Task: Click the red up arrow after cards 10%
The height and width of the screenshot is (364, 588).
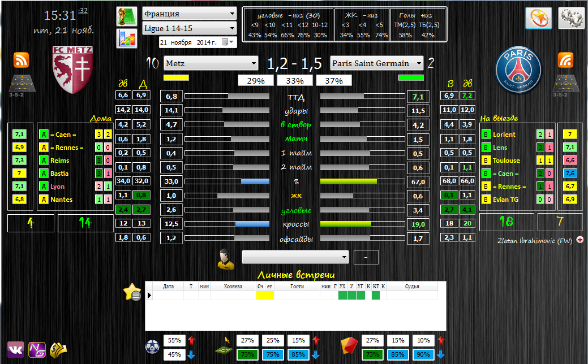Action: click(441, 340)
